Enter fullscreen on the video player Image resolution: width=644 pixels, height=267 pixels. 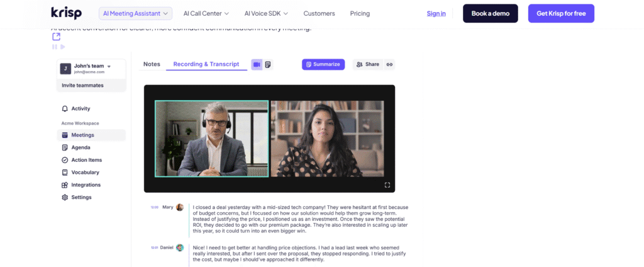tap(387, 185)
